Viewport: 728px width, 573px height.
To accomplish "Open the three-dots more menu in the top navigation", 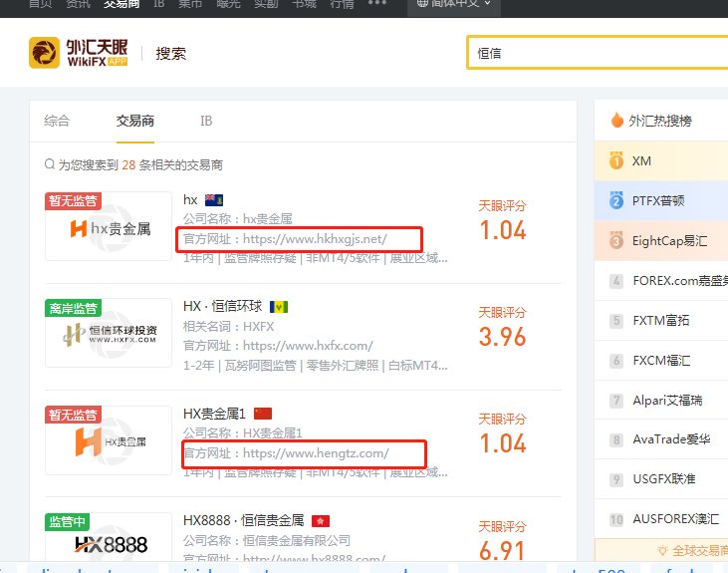I will coord(377,3).
